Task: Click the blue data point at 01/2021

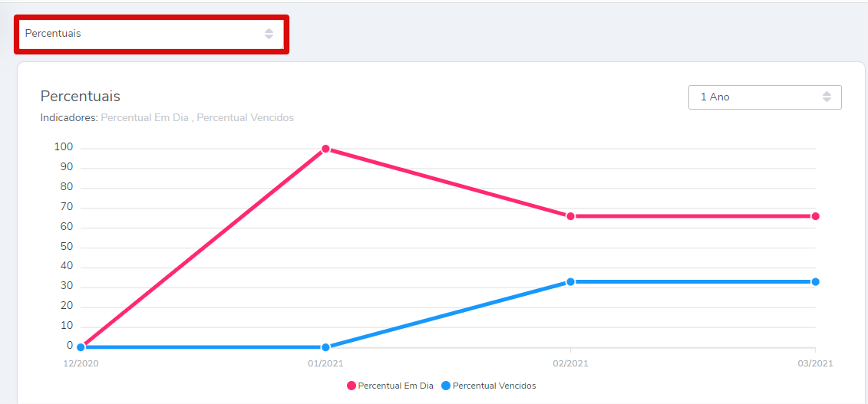Action: pos(325,347)
